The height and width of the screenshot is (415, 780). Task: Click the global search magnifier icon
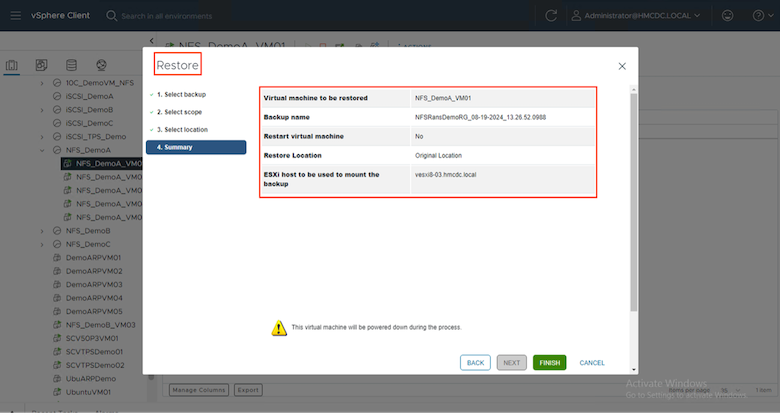pos(111,15)
